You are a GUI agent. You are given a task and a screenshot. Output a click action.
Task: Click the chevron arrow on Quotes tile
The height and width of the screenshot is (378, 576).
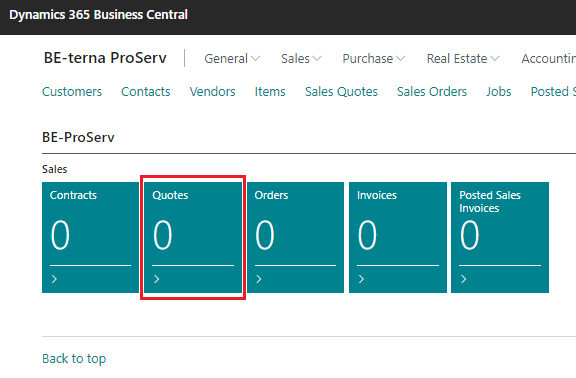[157, 279]
